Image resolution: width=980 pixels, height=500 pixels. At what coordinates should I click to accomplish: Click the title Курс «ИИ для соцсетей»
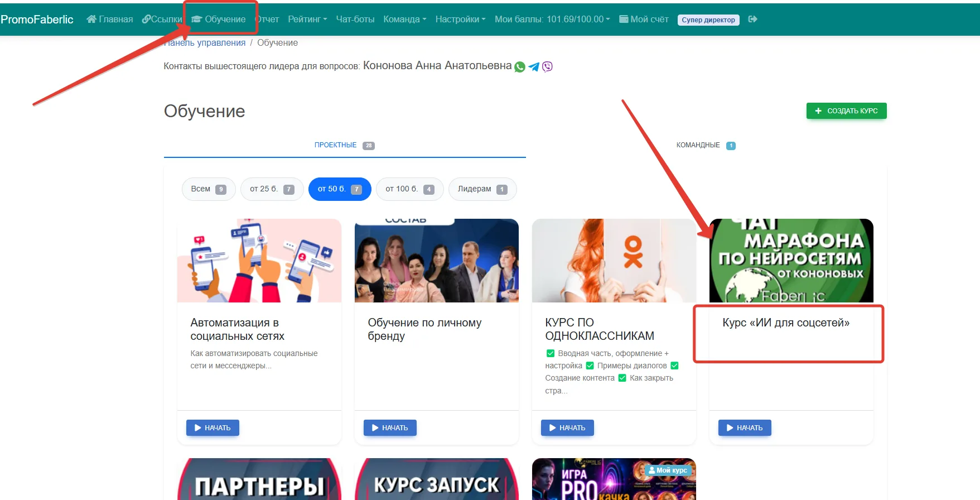786,323
